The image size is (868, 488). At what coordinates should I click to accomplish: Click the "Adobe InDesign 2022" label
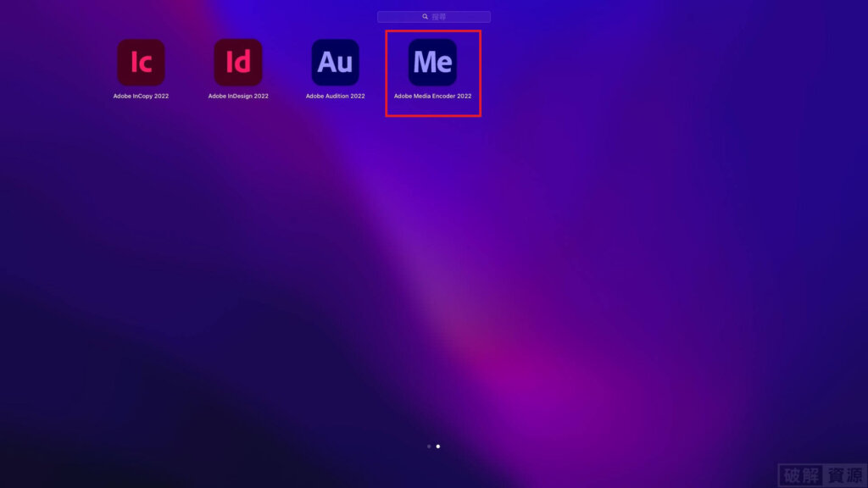[238, 97]
